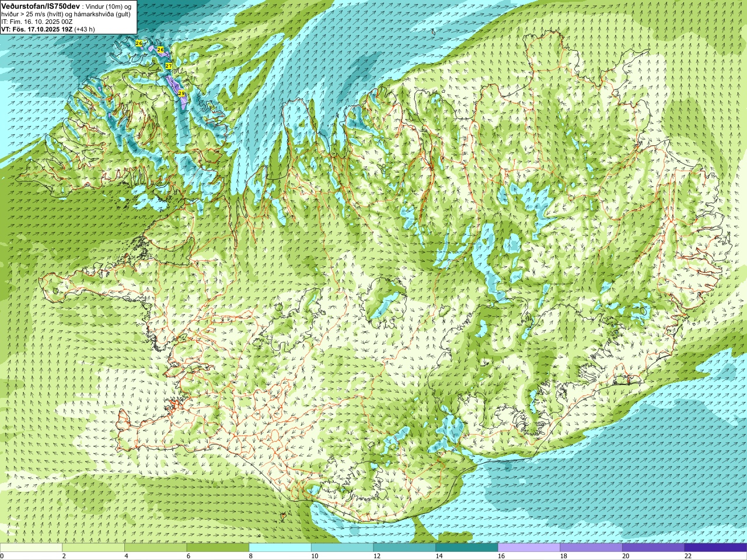Click the 'IT: Fim. 16. 10. 2025 00Z' line

pos(37,22)
